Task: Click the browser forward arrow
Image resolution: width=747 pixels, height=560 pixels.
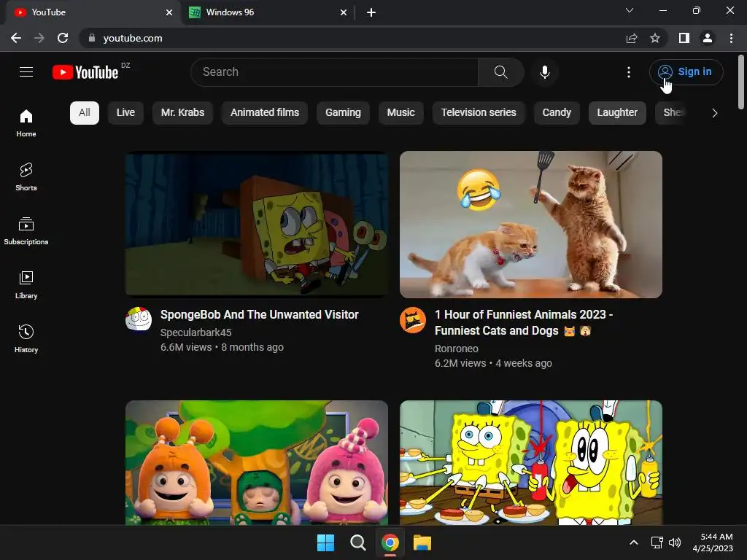Action: click(x=39, y=38)
